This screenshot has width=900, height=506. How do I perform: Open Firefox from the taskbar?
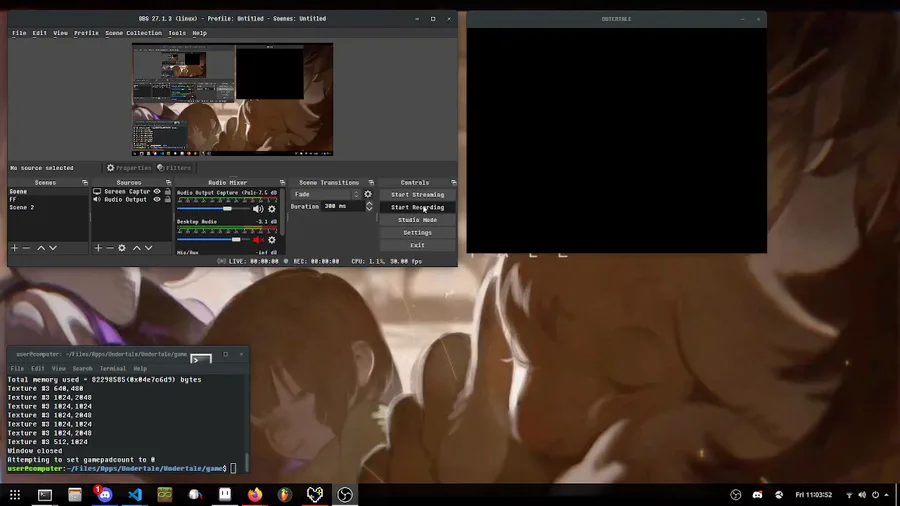[255, 495]
